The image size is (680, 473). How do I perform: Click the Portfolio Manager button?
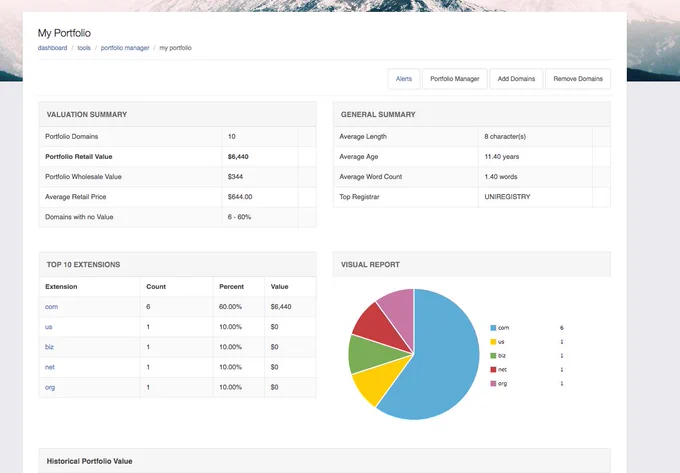point(454,79)
